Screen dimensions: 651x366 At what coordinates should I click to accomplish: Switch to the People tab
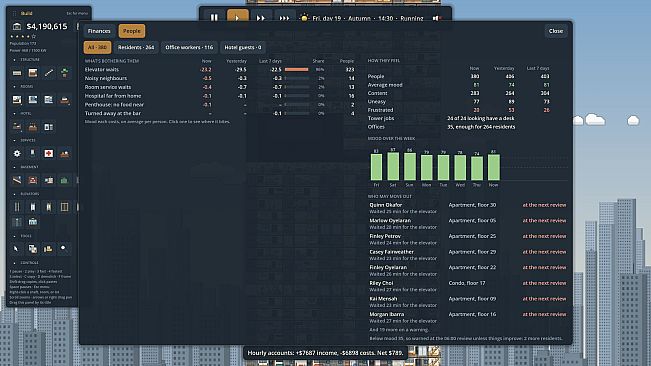click(132, 31)
